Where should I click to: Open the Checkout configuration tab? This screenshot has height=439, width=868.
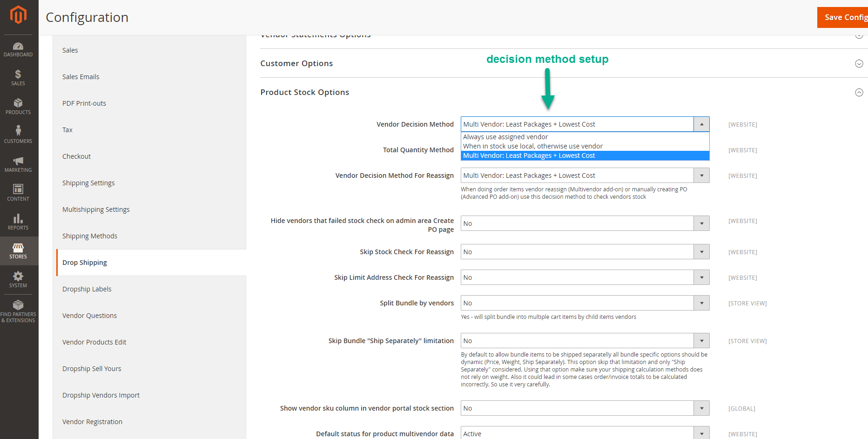149,156
